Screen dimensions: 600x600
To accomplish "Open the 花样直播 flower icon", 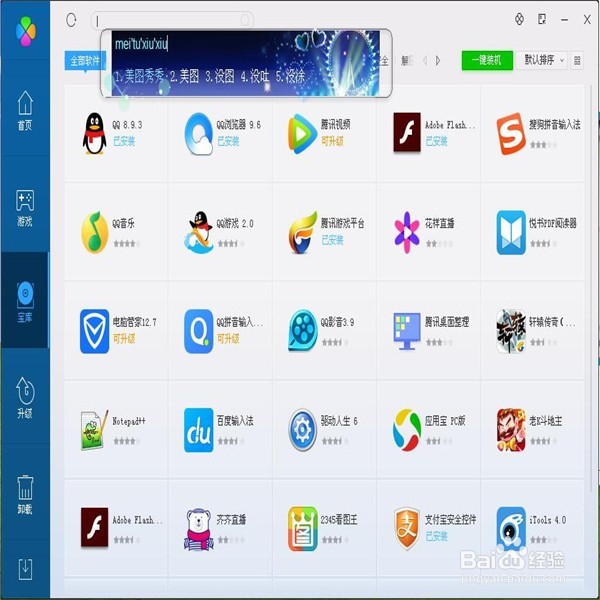I will coord(407,232).
